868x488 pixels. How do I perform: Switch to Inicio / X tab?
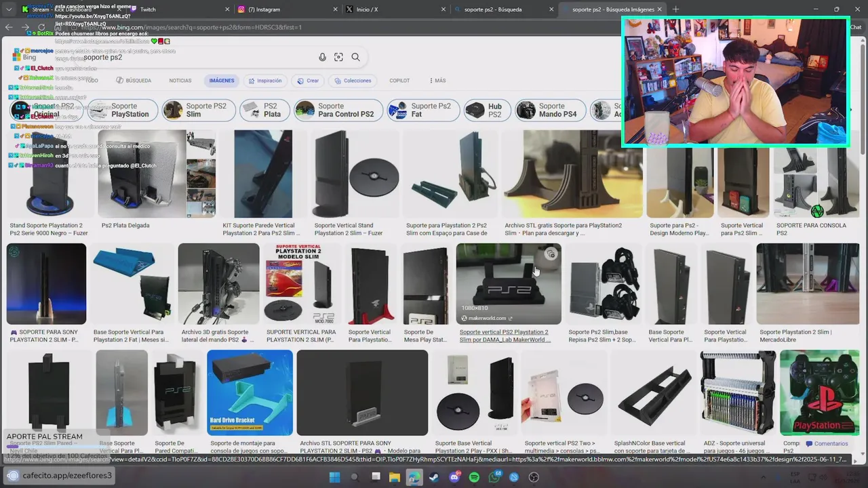(395, 9)
